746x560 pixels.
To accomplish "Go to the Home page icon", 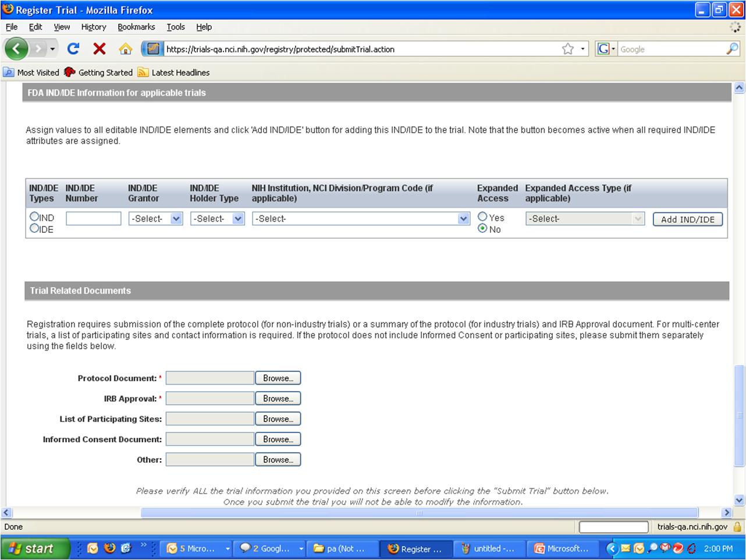I will point(126,49).
